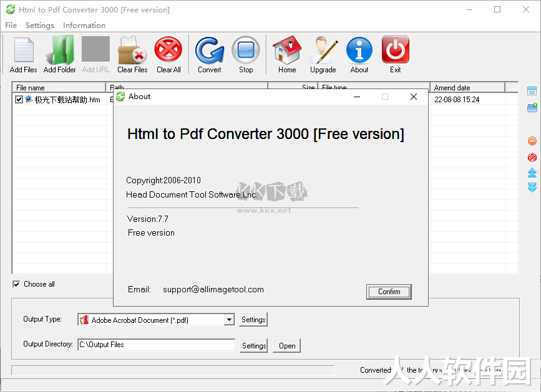
Task: Click the Open button for the output directory
Action: click(x=286, y=345)
